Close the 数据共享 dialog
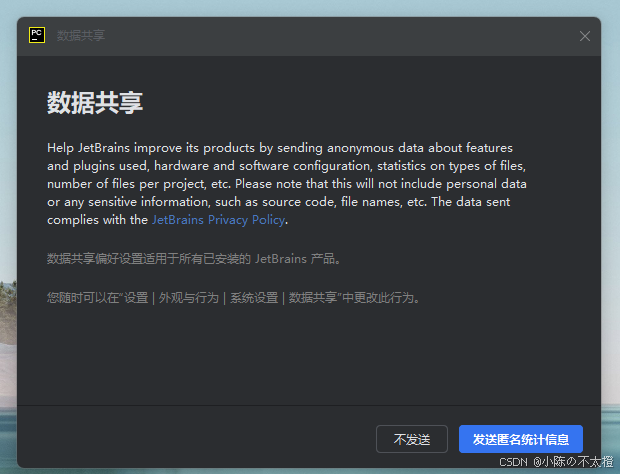The image size is (620, 474). [585, 36]
